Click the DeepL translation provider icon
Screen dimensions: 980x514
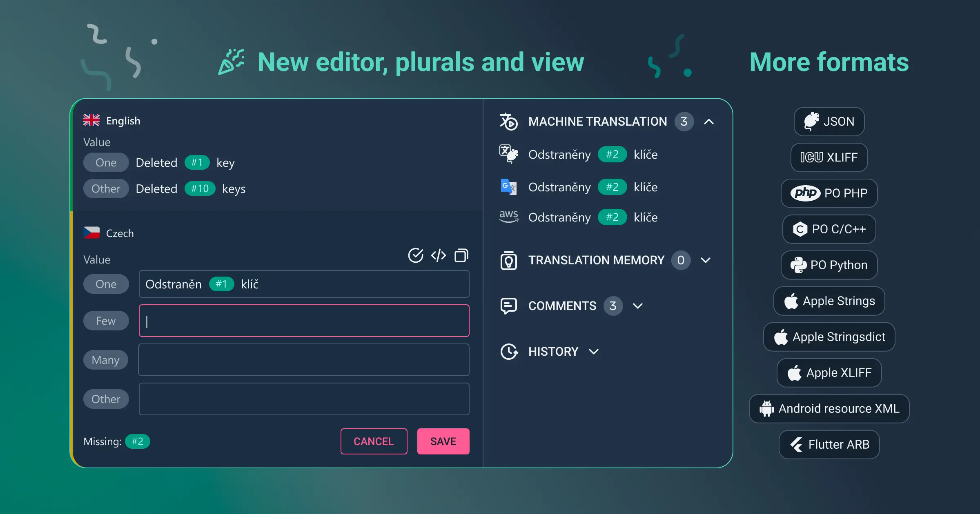tap(509, 154)
